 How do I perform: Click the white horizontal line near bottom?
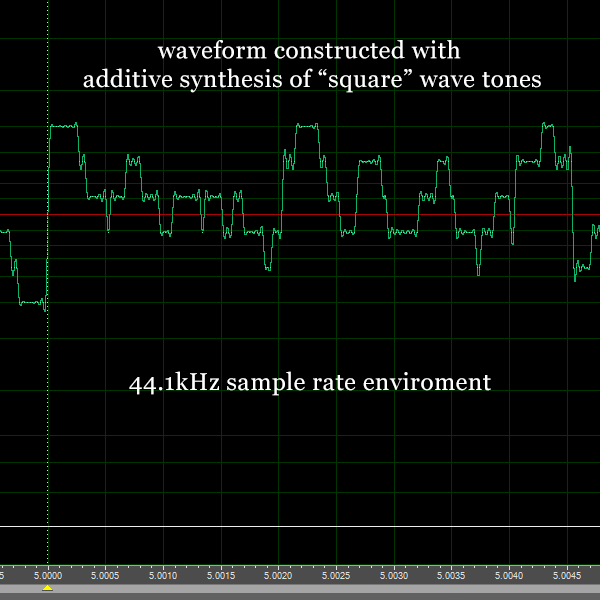pos(300,526)
